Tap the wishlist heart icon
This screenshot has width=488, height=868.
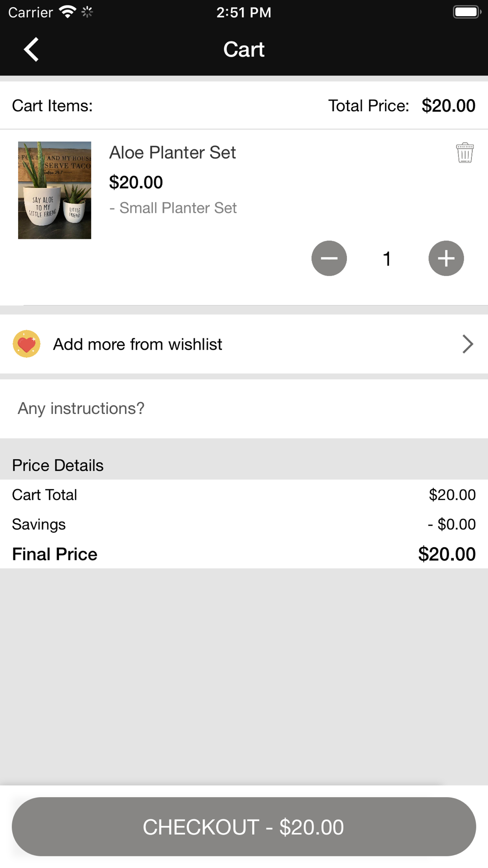tap(26, 344)
